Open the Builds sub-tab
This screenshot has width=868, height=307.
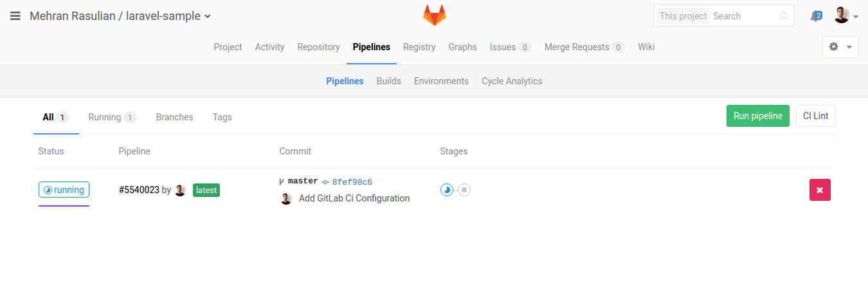388,81
